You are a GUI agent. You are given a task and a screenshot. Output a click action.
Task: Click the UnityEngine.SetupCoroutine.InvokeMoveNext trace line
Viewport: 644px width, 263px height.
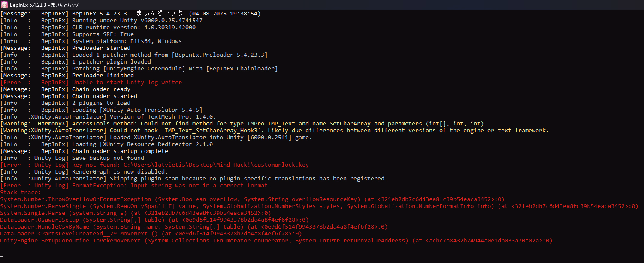click(276, 241)
